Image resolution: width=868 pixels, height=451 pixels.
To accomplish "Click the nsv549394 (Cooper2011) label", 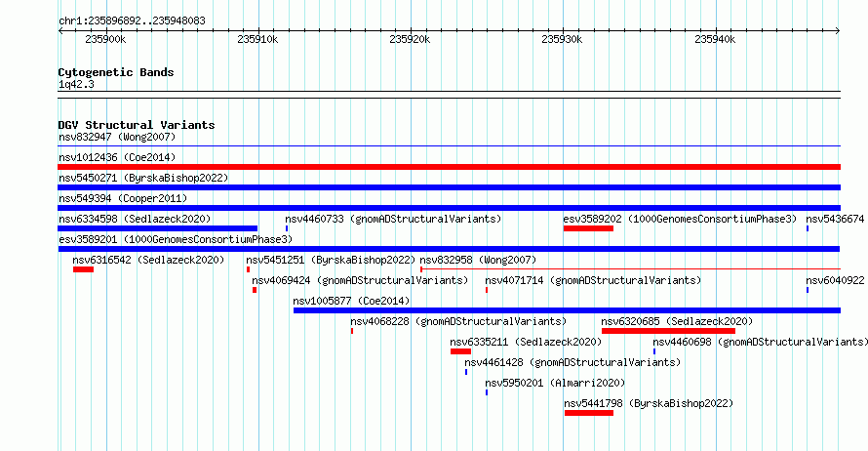I will (123, 198).
